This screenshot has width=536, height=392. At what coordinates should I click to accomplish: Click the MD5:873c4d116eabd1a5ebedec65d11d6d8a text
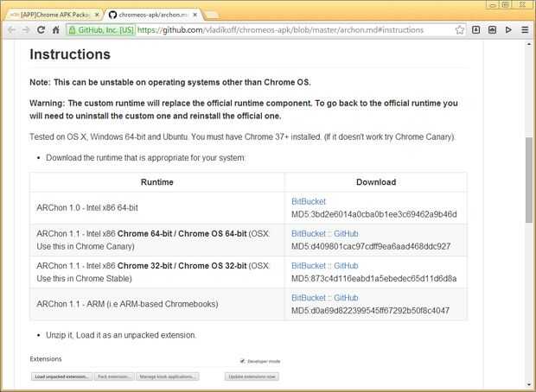[374, 278]
